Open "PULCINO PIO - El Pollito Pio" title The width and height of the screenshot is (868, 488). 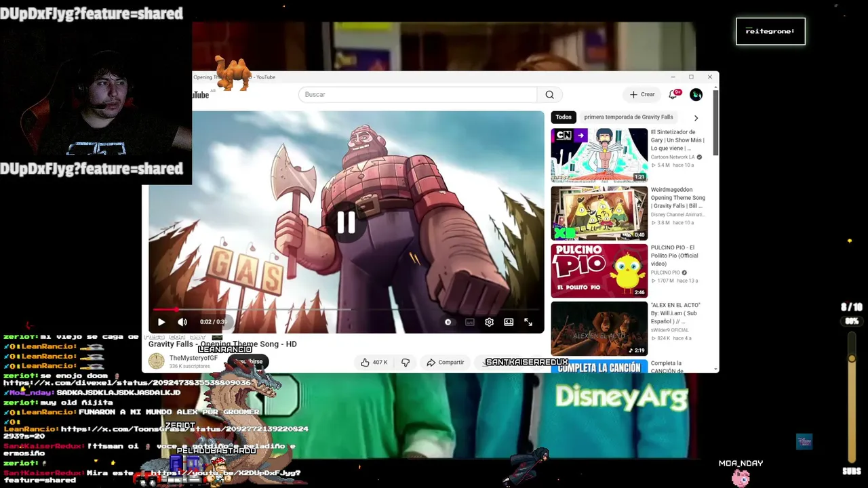(674, 256)
